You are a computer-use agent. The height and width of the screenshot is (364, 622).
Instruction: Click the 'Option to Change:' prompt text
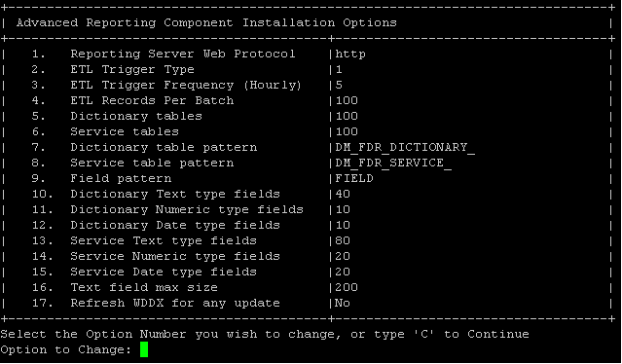pos(66,349)
